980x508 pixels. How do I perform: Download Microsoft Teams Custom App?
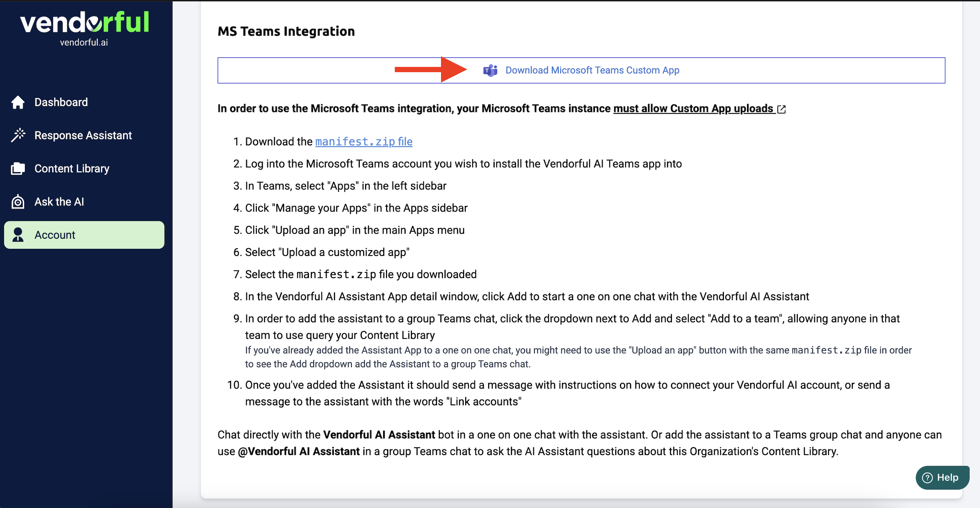tap(592, 70)
